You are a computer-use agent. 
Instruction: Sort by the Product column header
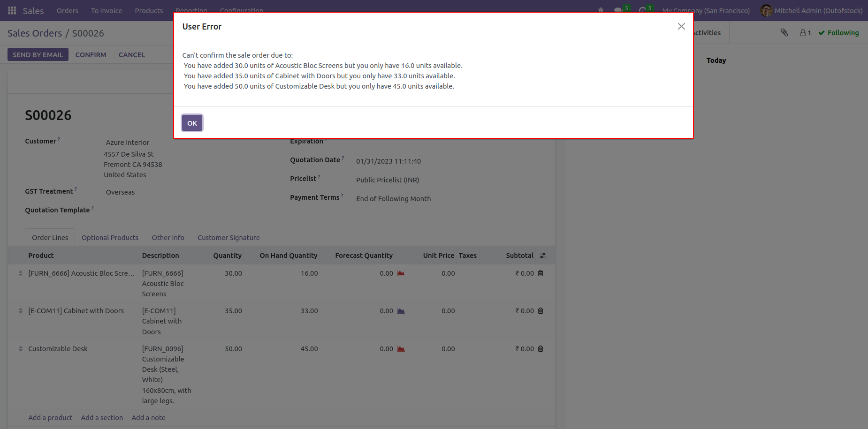tap(41, 256)
